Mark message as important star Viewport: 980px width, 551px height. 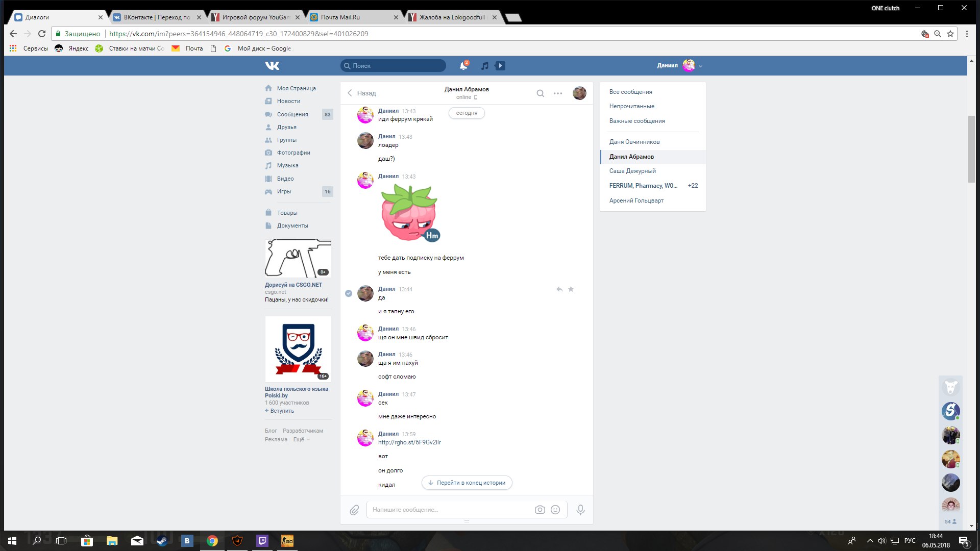click(571, 289)
